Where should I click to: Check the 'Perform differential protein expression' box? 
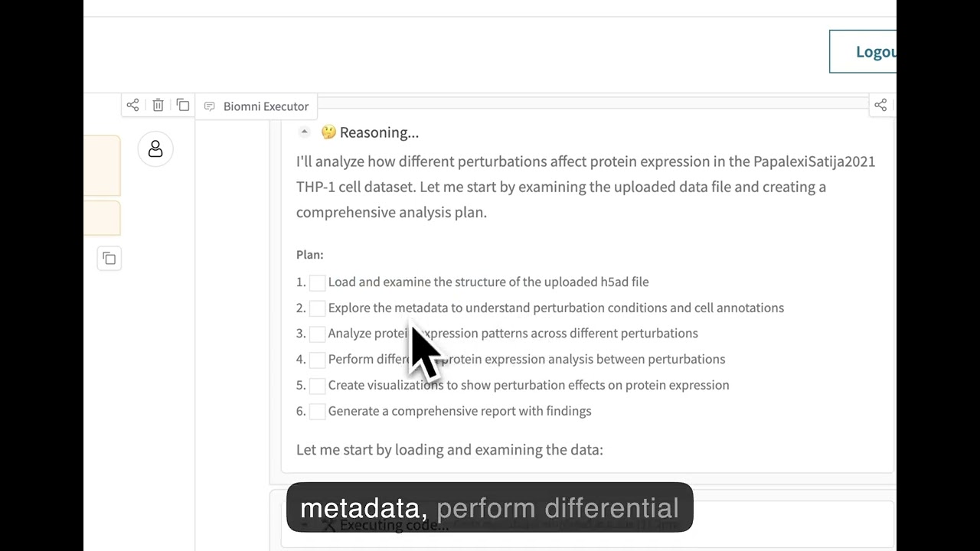pos(317,360)
